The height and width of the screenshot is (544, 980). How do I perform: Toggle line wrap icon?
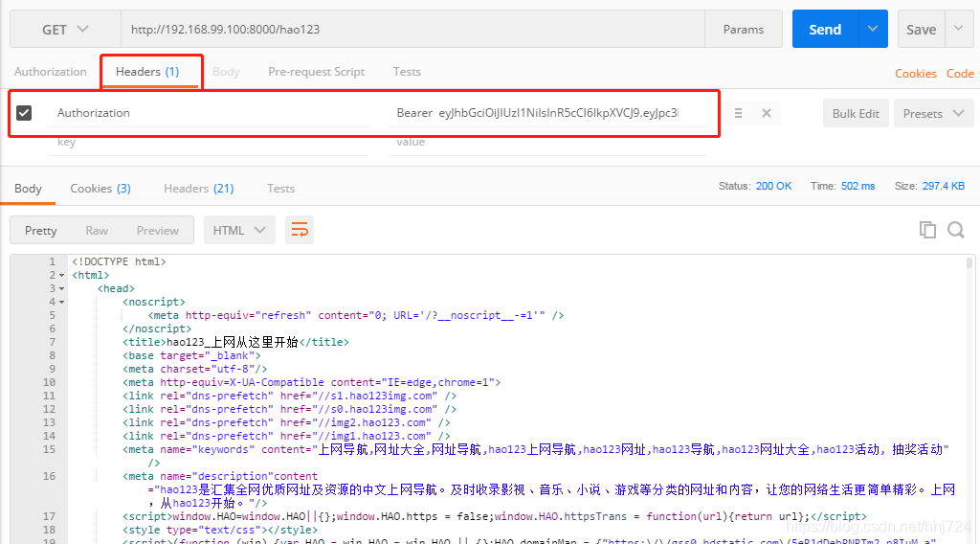pos(300,231)
